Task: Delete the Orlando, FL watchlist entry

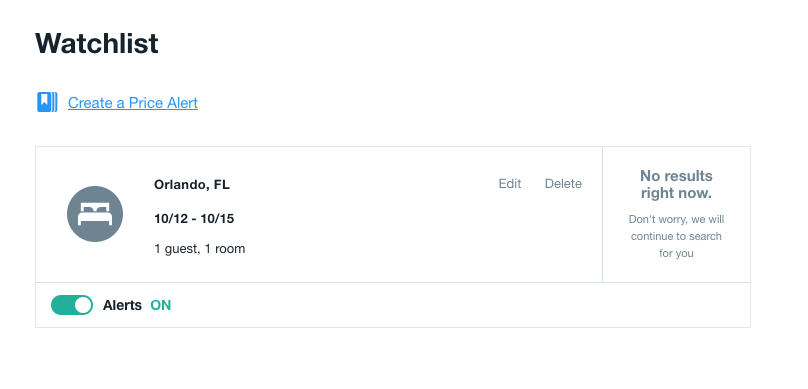Action: (x=563, y=184)
